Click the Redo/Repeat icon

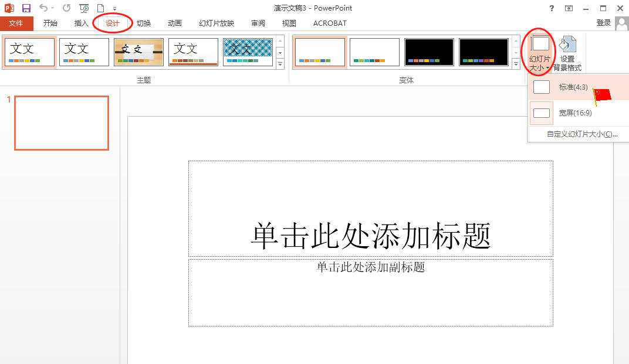click(x=66, y=8)
